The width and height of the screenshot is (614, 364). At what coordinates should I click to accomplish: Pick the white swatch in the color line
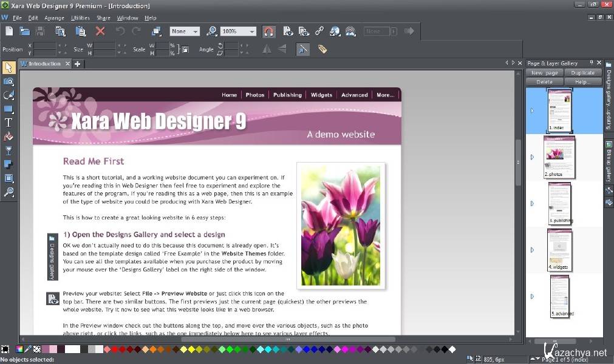coord(72,349)
